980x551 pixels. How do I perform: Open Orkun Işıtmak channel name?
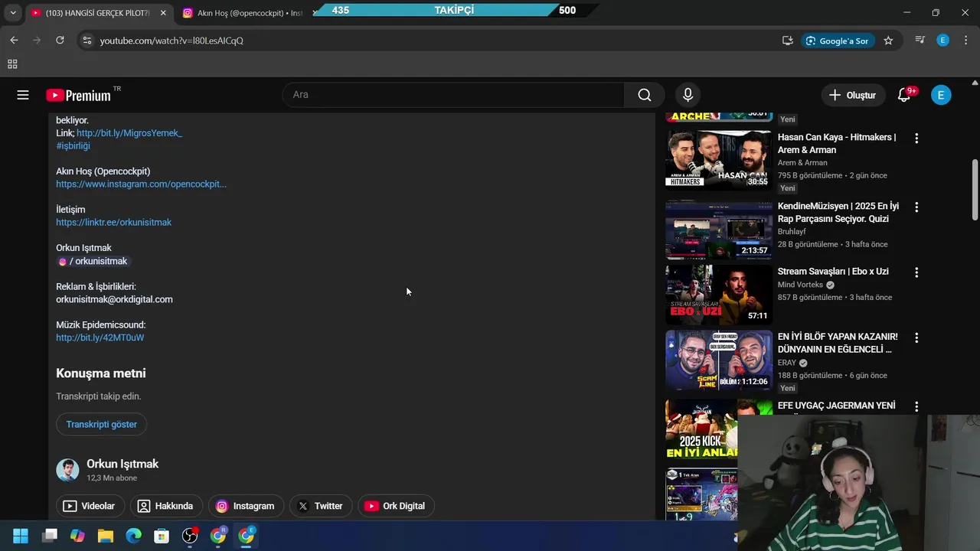[x=122, y=464]
